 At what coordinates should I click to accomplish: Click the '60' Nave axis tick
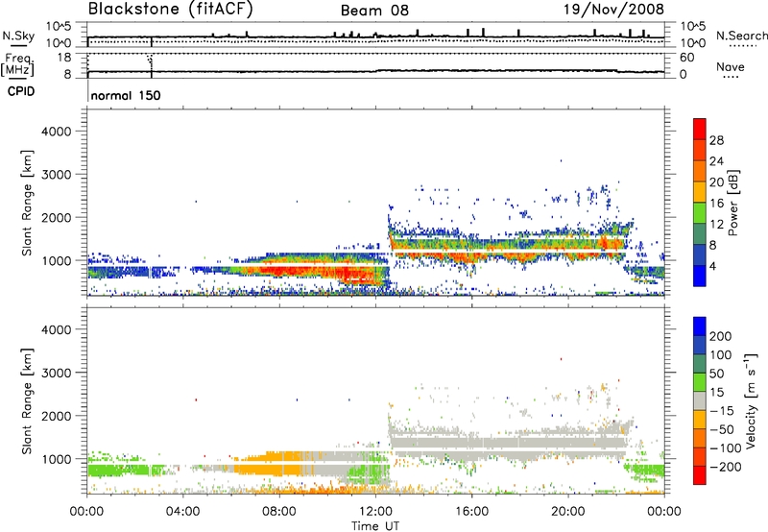(686, 58)
